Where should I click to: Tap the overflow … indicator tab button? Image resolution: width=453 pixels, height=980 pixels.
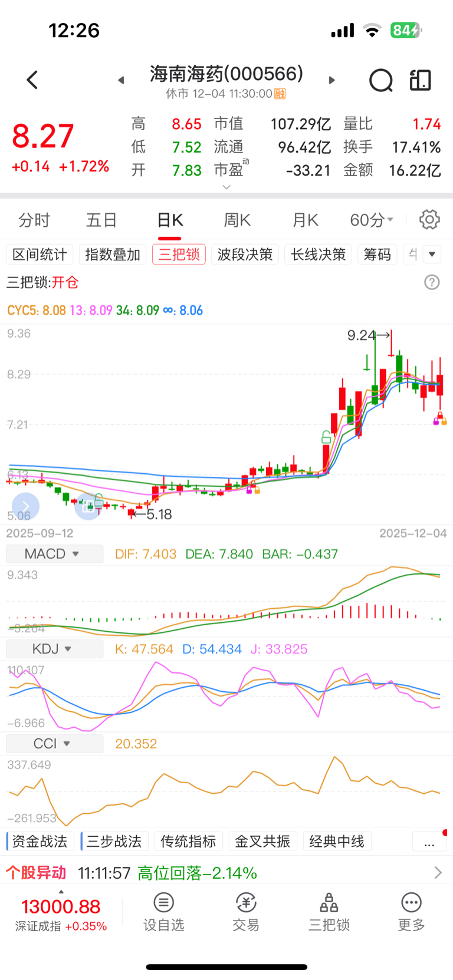tap(429, 842)
